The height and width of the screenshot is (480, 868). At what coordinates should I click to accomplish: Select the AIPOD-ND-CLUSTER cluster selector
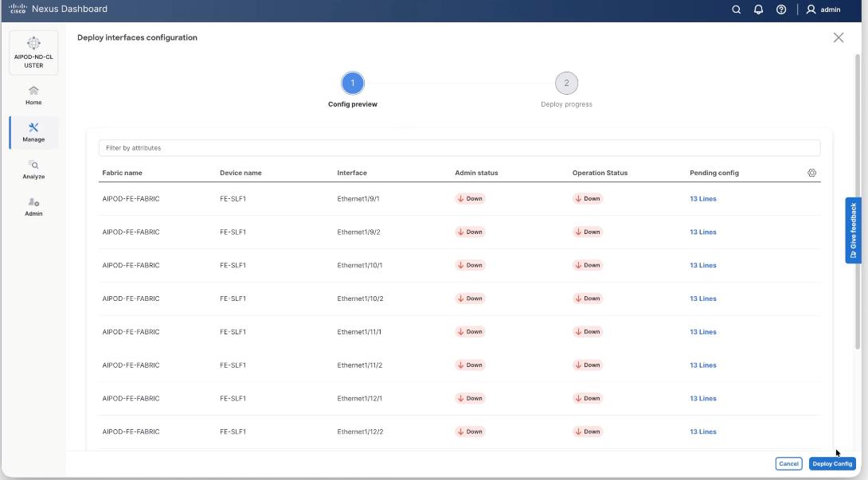pos(33,52)
